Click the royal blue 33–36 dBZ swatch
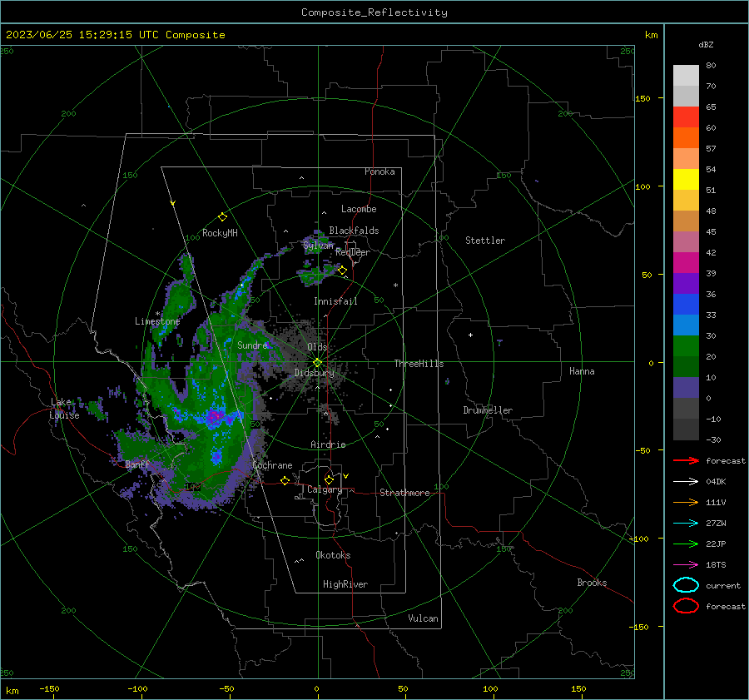The height and width of the screenshot is (700, 749). pyautogui.click(x=686, y=305)
